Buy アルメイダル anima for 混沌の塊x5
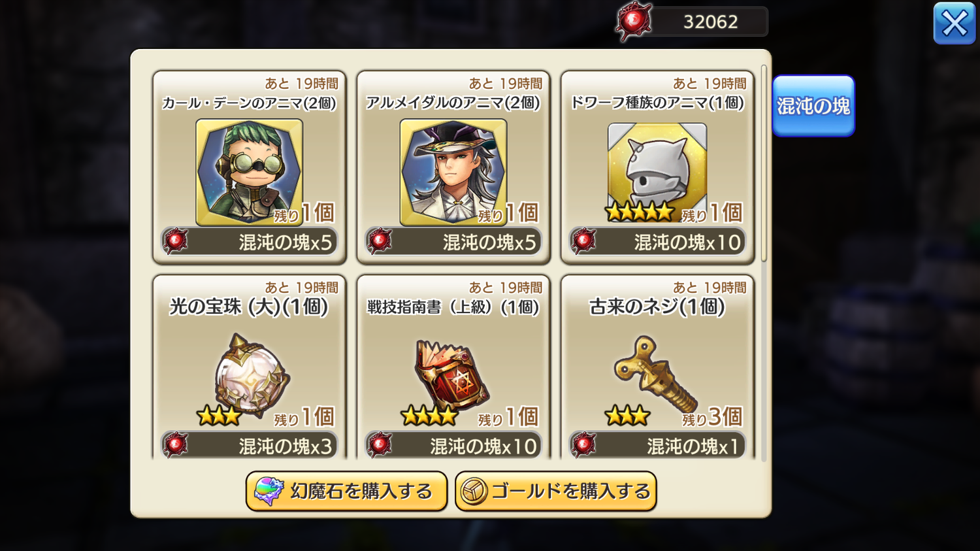The height and width of the screenshot is (551, 980). click(x=453, y=242)
